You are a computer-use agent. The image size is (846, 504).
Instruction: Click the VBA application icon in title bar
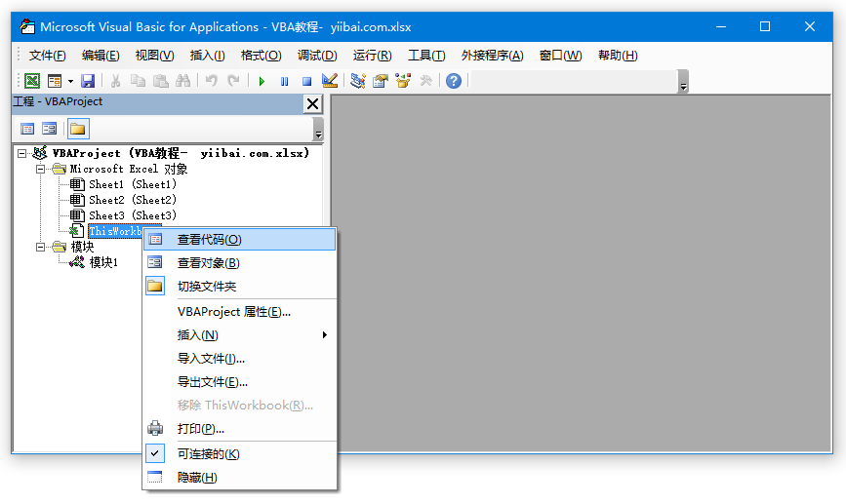[x=27, y=26]
